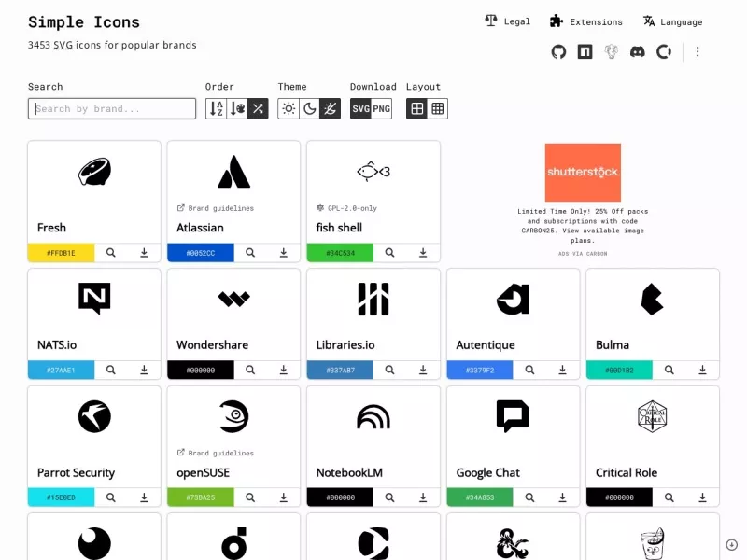Set download format to PNG

(382, 108)
